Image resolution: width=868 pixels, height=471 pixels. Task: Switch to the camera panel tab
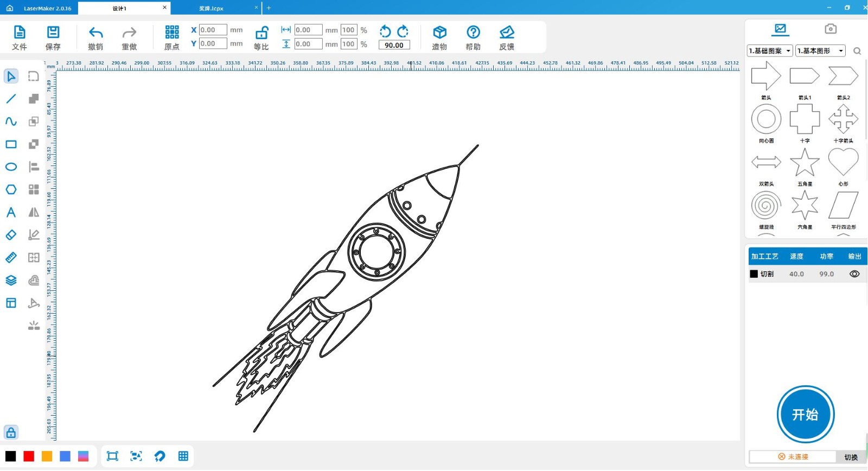pos(831,29)
